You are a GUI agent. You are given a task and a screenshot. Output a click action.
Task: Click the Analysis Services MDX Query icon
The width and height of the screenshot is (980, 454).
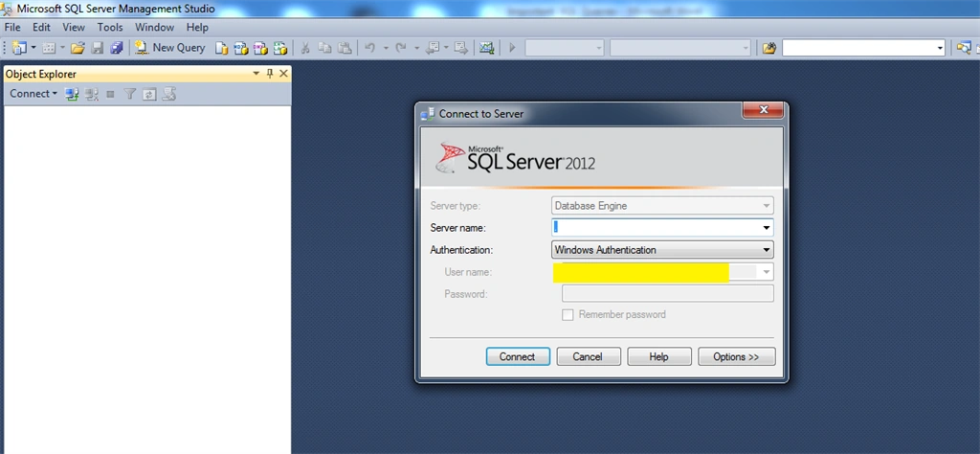point(240,48)
